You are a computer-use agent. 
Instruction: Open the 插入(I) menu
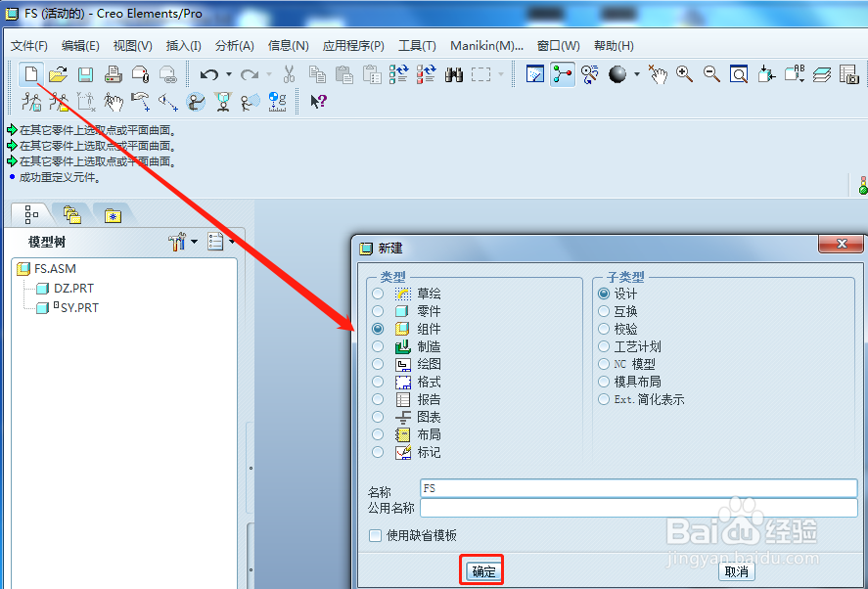pyautogui.click(x=184, y=46)
